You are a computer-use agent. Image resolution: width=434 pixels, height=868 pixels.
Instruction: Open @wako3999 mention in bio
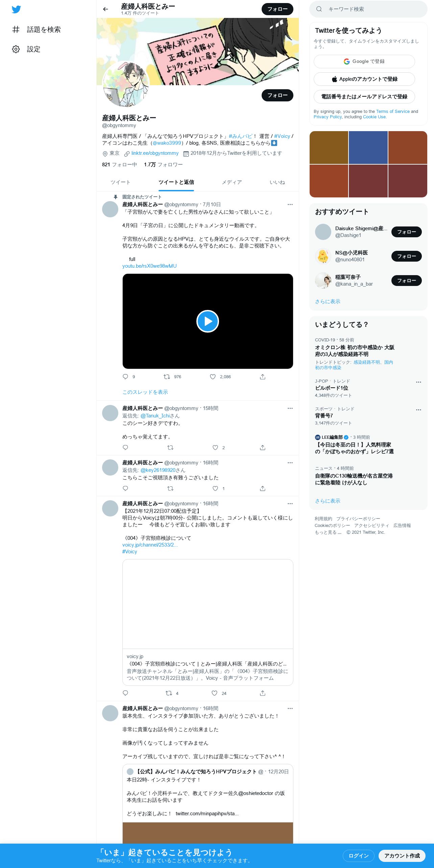point(167,143)
